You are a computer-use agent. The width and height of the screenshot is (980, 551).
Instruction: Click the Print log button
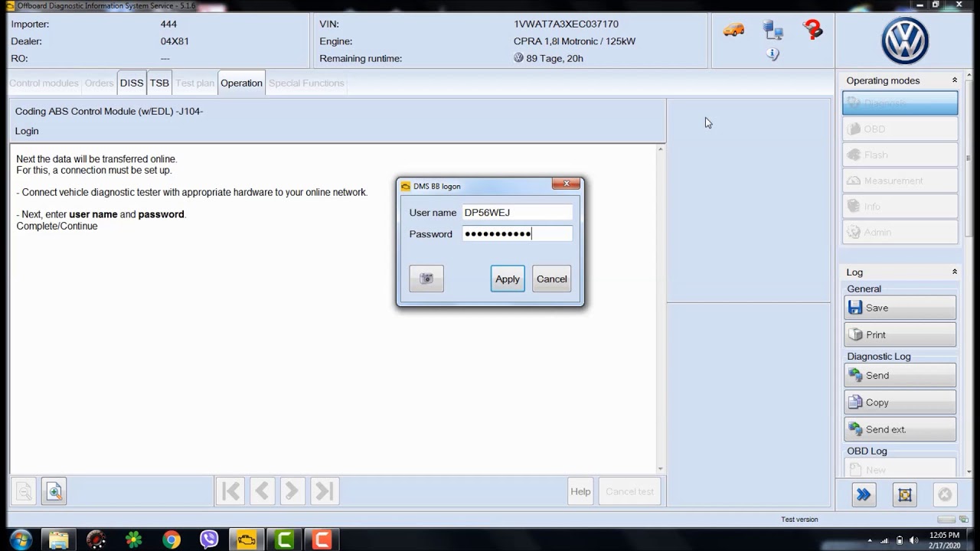tap(900, 334)
